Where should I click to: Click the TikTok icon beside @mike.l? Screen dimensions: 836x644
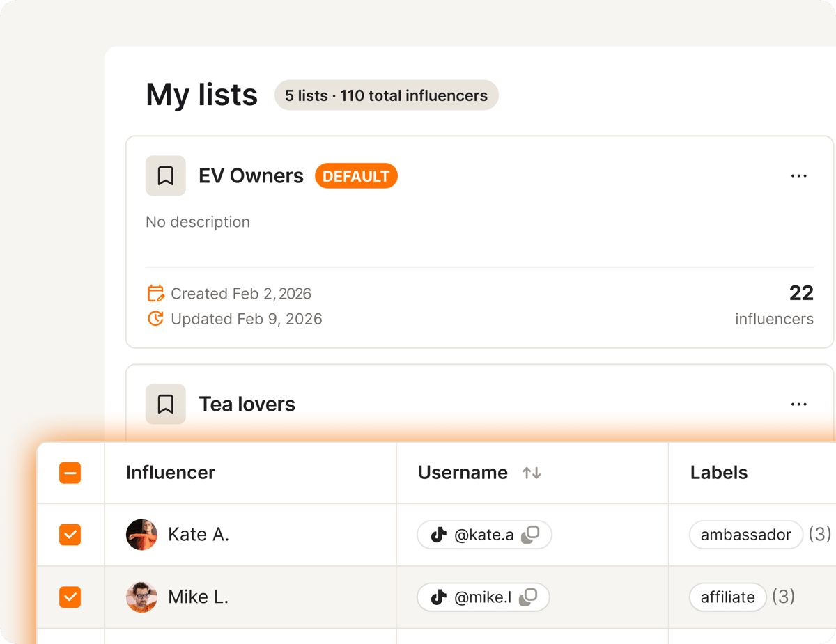coord(438,597)
